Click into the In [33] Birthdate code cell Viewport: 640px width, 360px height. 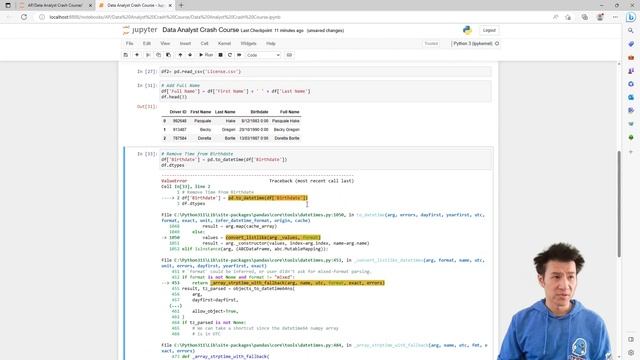(325, 160)
